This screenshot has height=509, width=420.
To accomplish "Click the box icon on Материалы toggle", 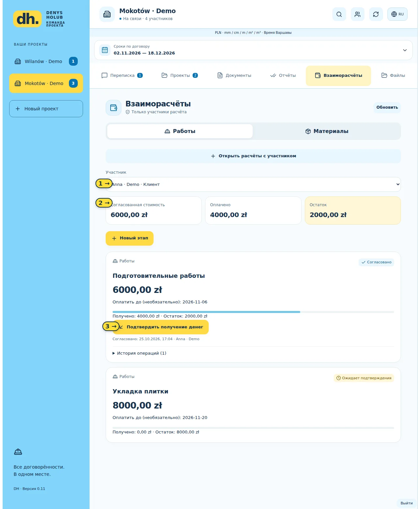I will click(x=308, y=131).
